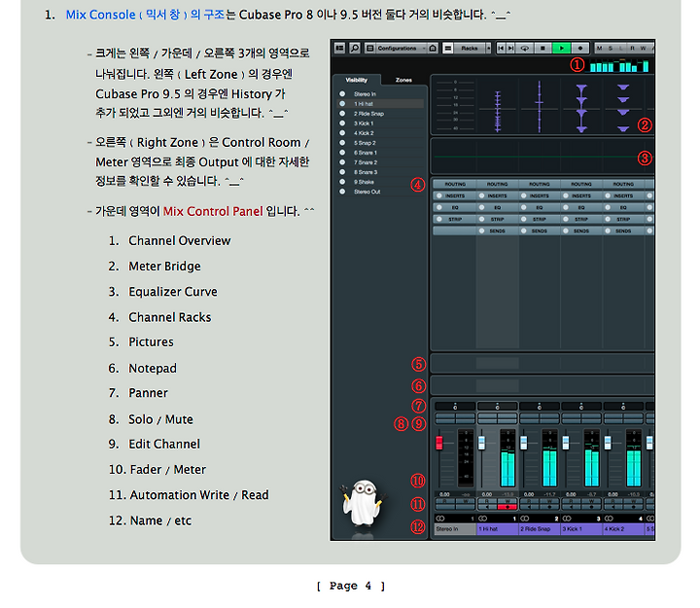Click the red Stereo In fader handle
This screenshot has width=700, height=608.
click(439, 443)
